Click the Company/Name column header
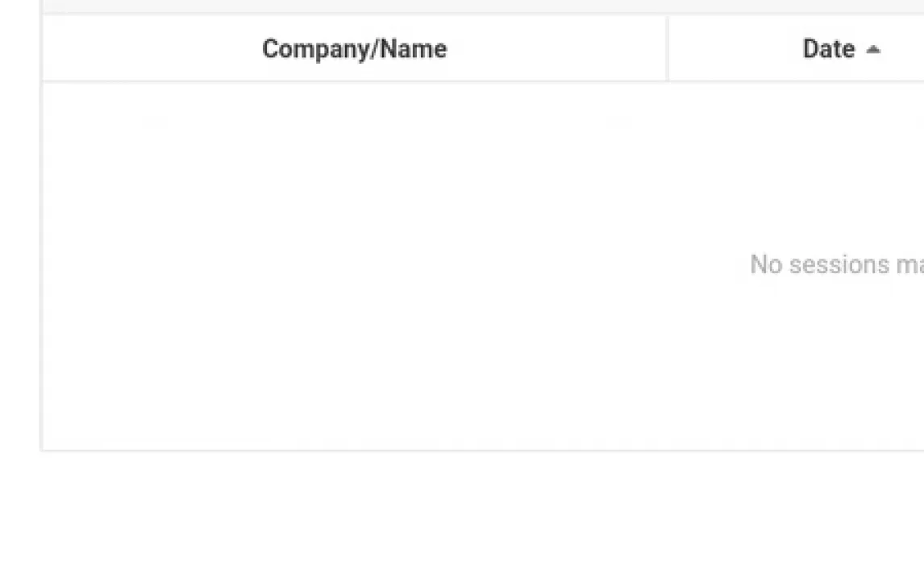 [x=354, y=49]
